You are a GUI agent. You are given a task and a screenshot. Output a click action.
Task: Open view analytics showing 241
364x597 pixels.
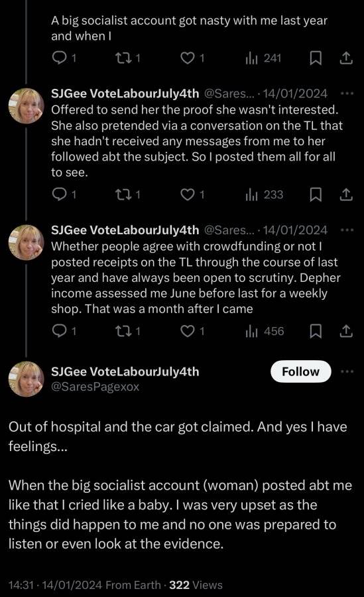click(263, 58)
